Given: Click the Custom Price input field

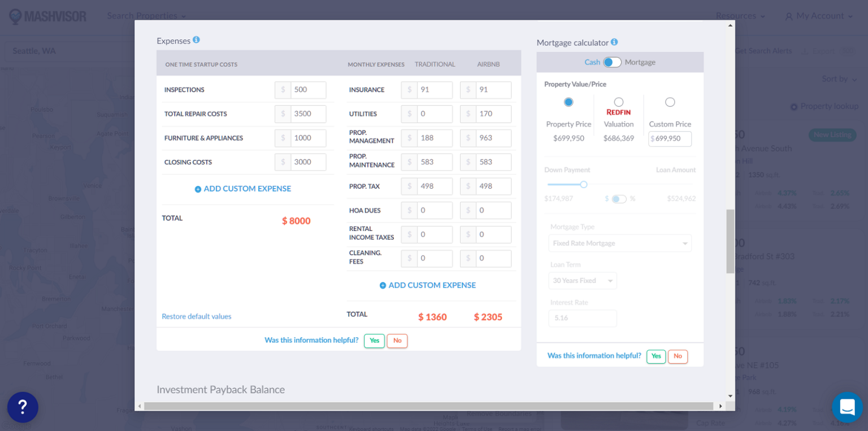Looking at the screenshot, I should (x=670, y=138).
